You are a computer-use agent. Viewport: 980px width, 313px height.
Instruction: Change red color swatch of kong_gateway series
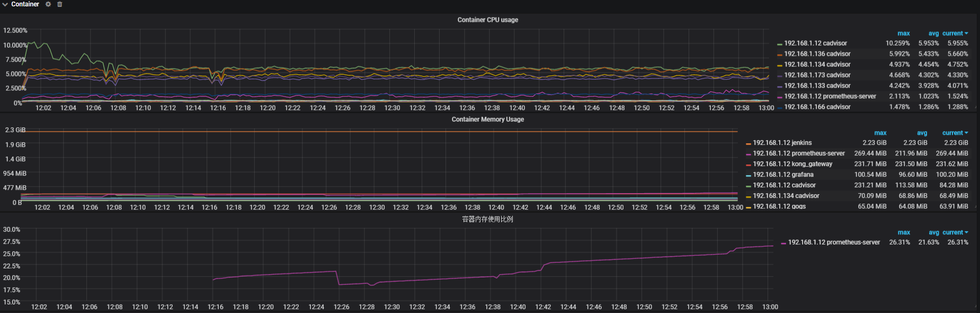pos(749,165)
